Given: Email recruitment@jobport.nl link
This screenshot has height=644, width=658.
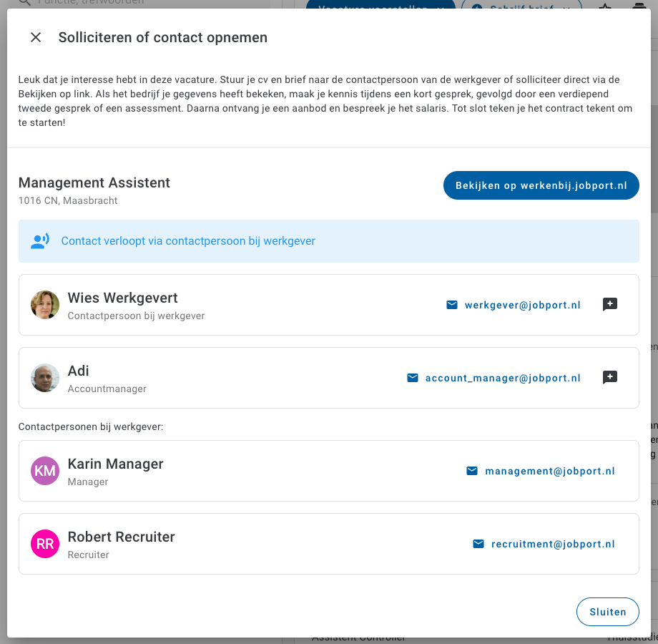Looking at the screenshot, I should (x=553, y=544).
